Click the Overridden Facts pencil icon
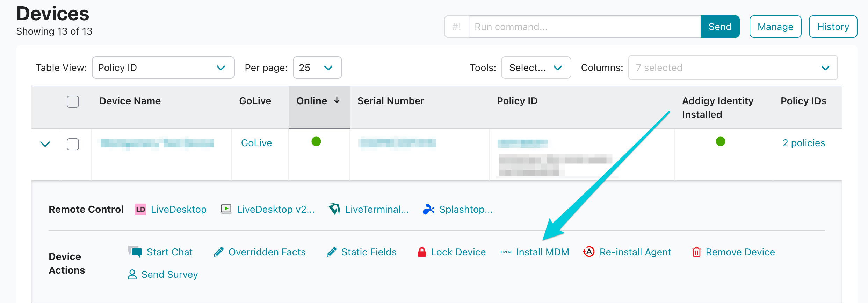Screen dimensions: 868x303 click(x=219, y=252)
